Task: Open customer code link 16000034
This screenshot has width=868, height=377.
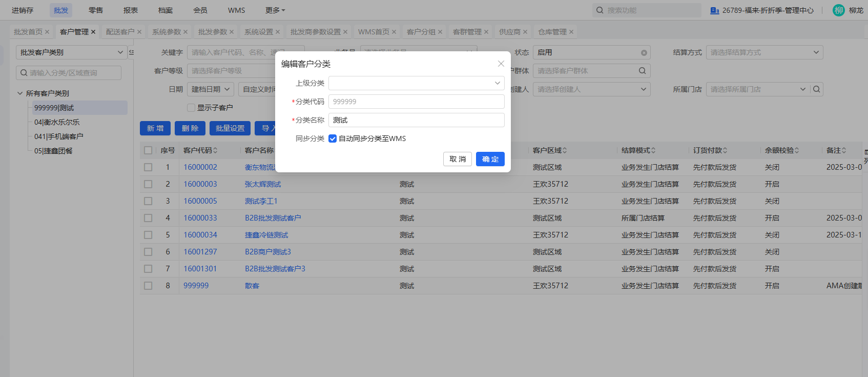Action: [x=200, y=235]
